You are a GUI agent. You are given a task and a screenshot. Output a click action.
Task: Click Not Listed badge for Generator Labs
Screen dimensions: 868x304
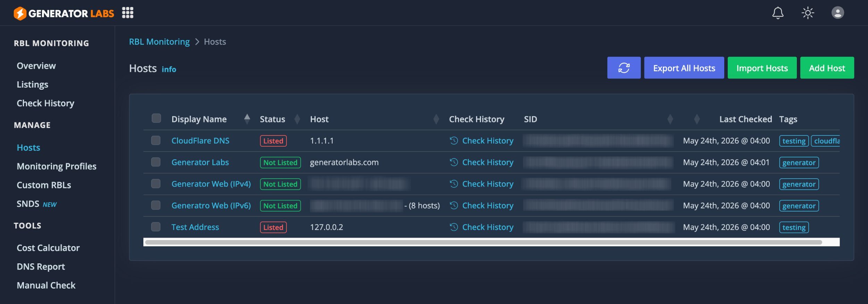(280, 163)
